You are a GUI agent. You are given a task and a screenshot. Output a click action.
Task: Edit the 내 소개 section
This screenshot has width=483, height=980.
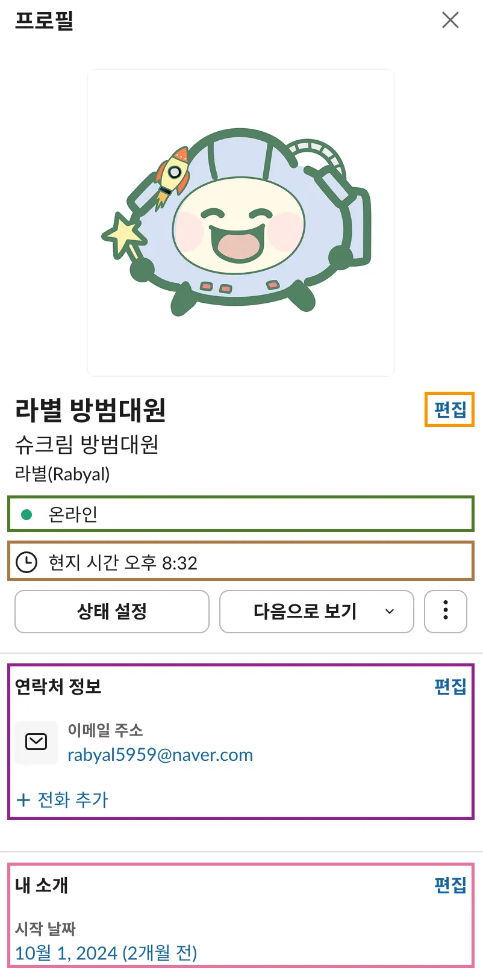click(x=450, y=885)
